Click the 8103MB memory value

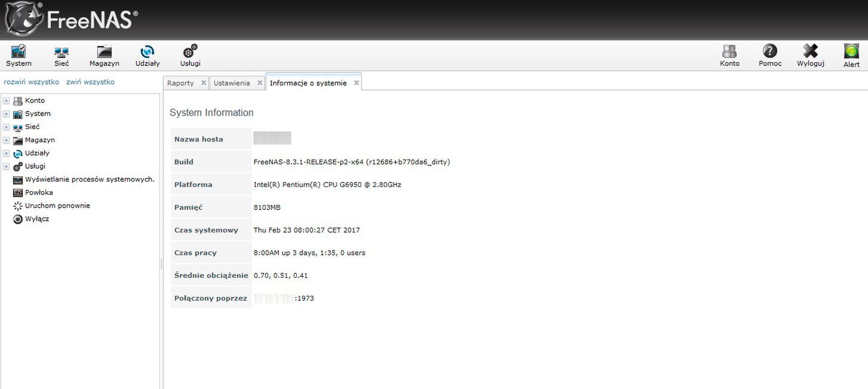[267, 207]
